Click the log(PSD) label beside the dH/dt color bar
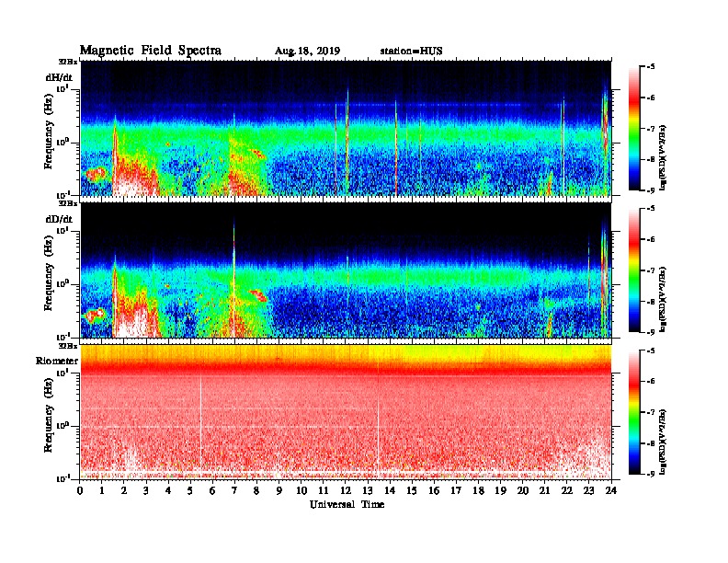The image size is (728, 563). (664, 157)
